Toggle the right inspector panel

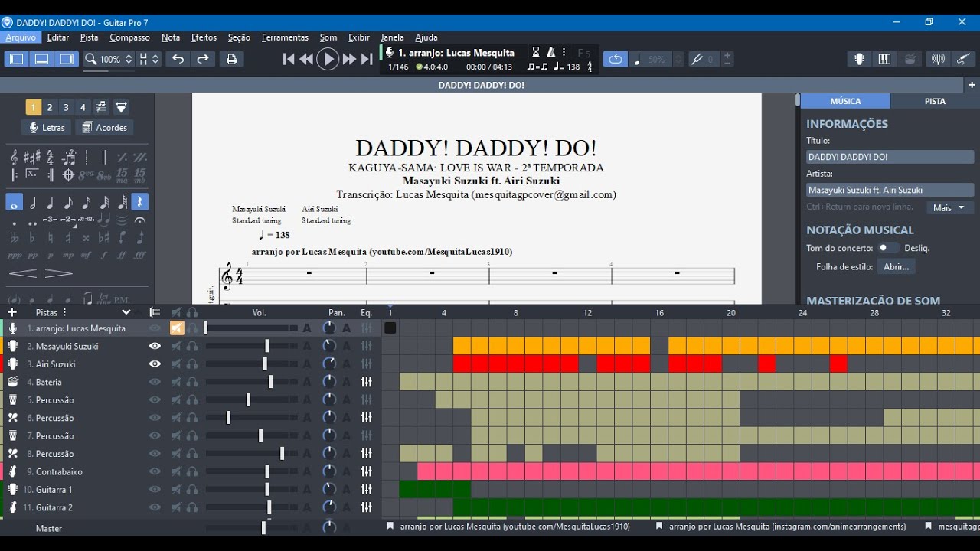(x=67, y=59)
